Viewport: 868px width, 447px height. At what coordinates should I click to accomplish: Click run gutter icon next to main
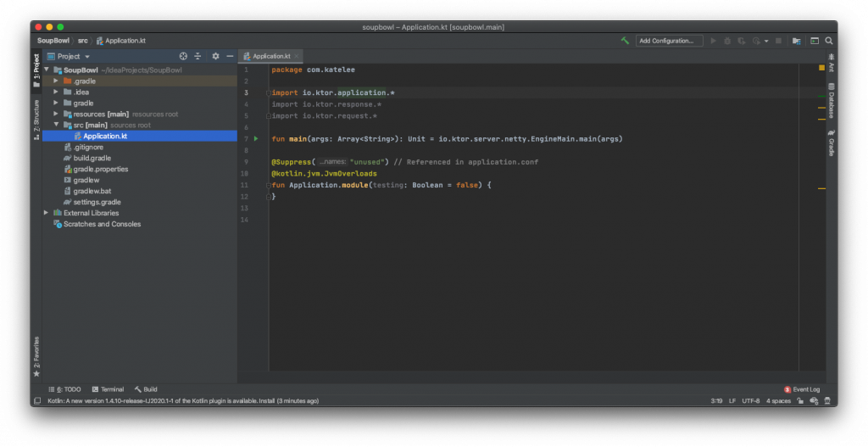tap(256, 138)
